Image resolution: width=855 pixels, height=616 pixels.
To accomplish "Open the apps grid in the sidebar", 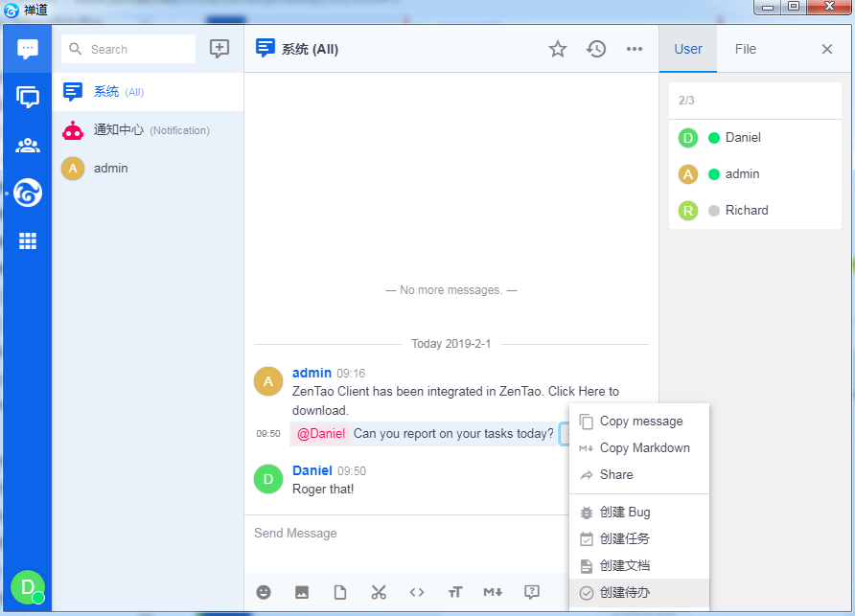I will click(x=28, y=241).
